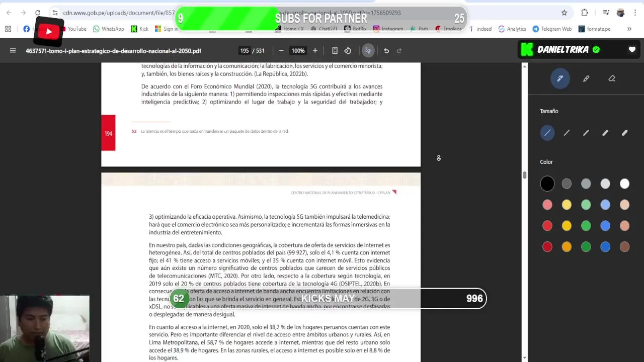Open the indeed bookmark

click(480, 29)
